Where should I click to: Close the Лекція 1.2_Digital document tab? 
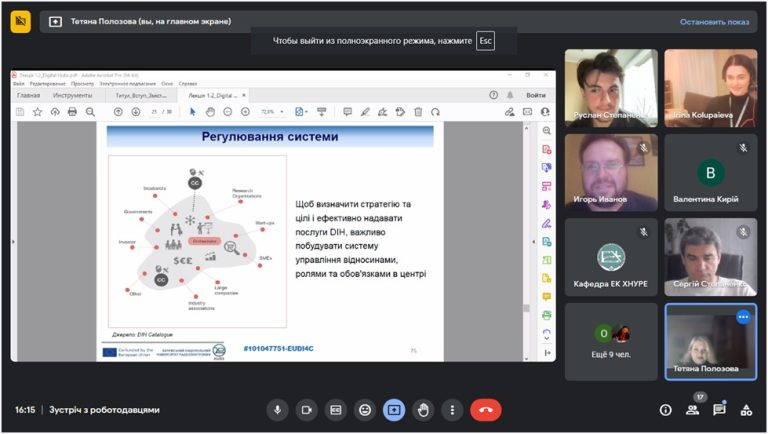click(244, 95)
